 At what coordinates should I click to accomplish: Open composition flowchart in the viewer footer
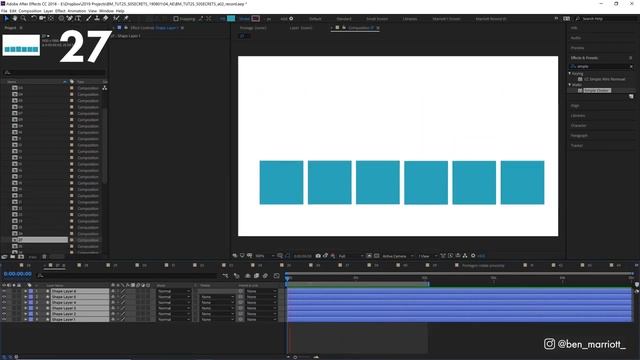[465, 256]
